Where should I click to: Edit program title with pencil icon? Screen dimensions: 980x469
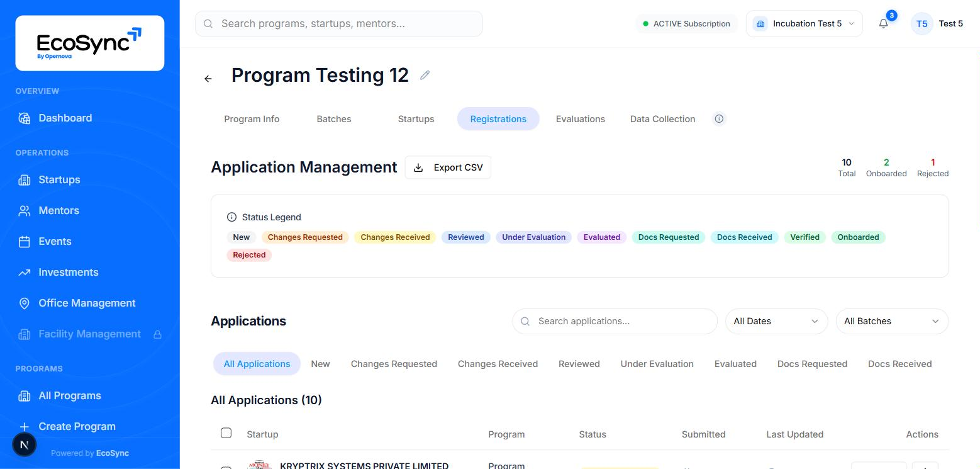click(425, 75)
